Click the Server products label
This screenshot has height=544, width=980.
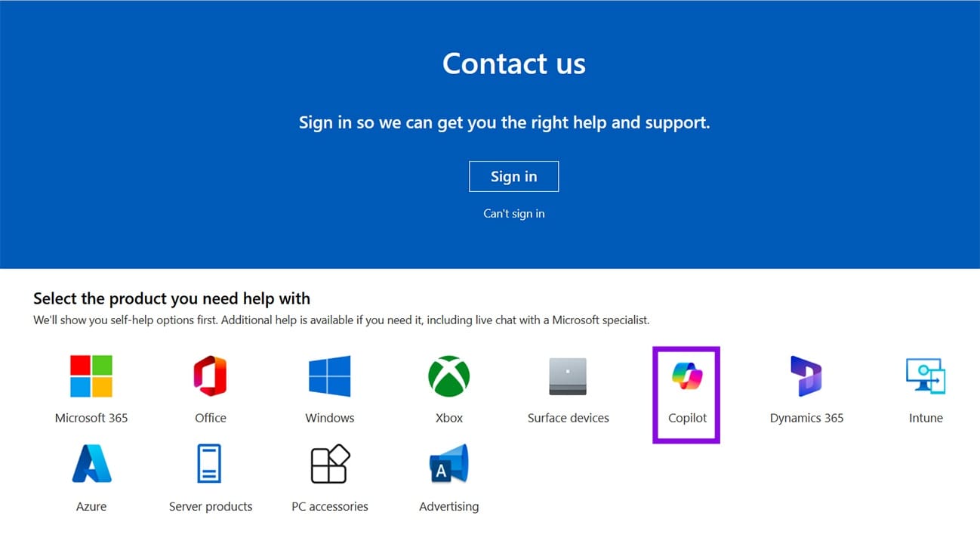point(210,506)
